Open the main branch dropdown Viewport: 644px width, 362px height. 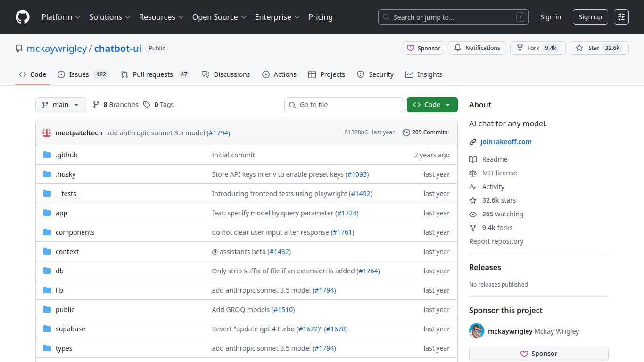click(60, 105)
